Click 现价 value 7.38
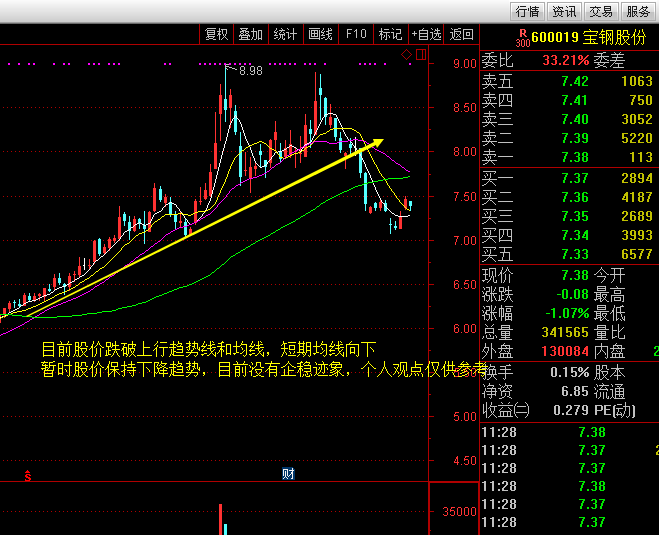The width and height of the screenshot is (659, 535). point(575,275)
